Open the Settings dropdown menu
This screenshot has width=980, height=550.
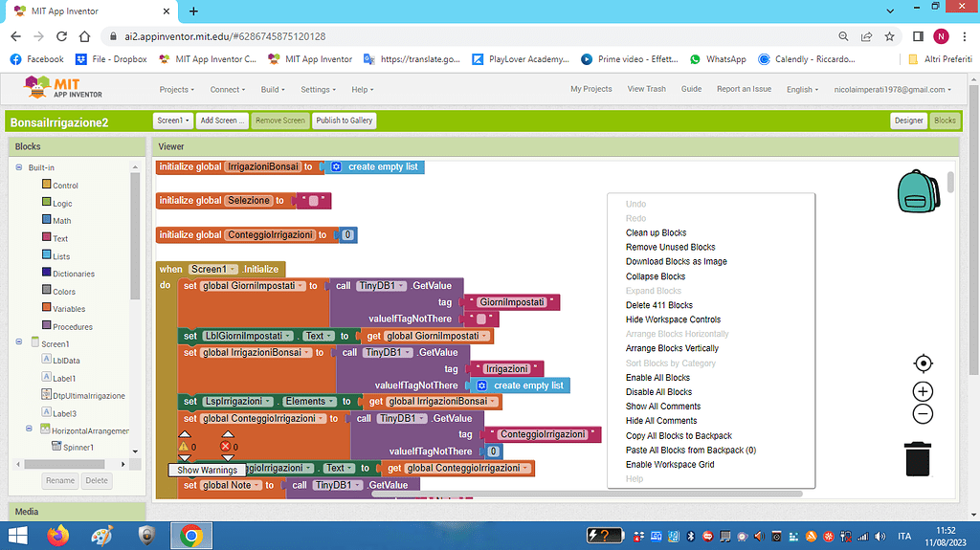tap(318, 89)
